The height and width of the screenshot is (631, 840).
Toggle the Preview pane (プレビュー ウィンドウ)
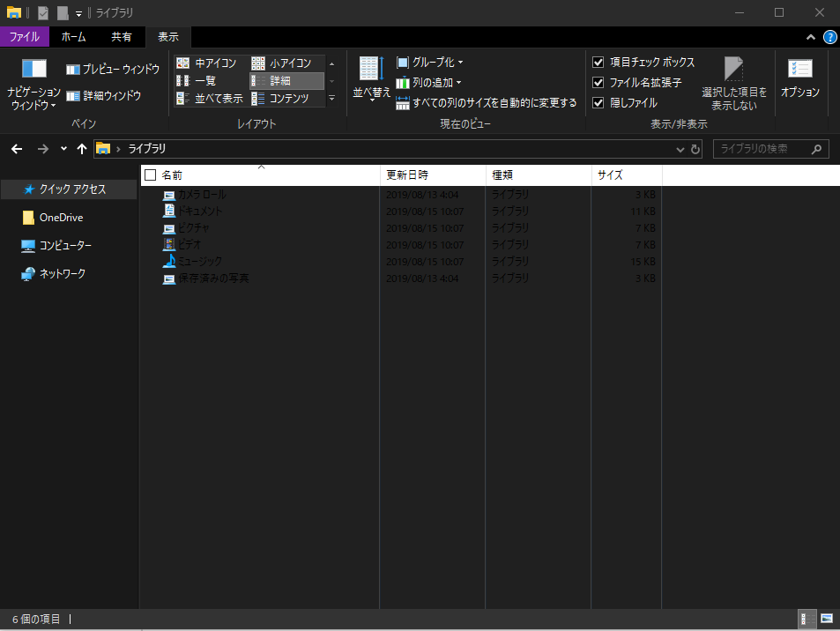point(113,69)
